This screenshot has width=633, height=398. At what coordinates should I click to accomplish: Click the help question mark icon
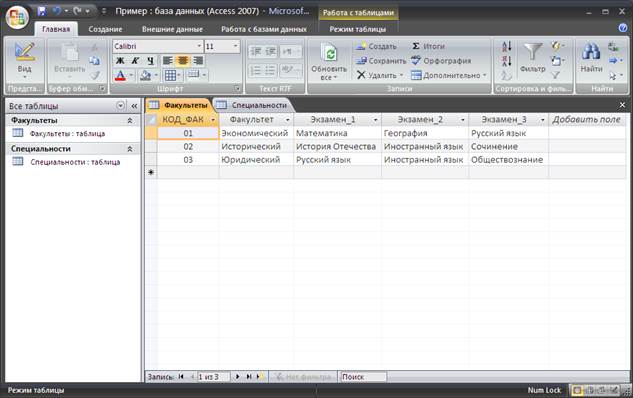tap(623, 27)
